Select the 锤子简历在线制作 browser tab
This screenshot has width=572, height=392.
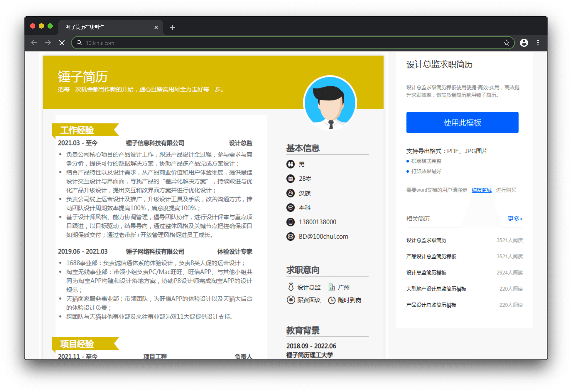[x=110, y=27]
